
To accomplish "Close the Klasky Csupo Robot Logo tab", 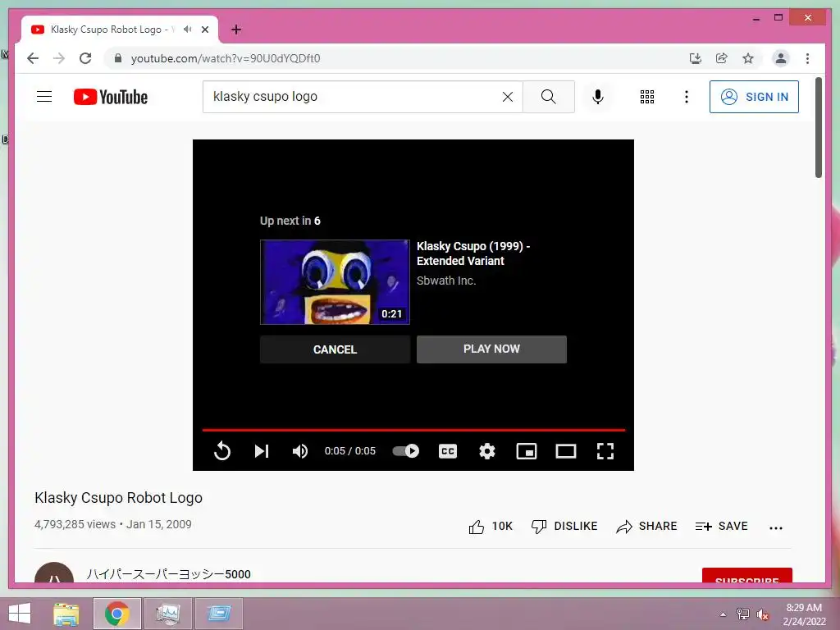I will 204,30.
